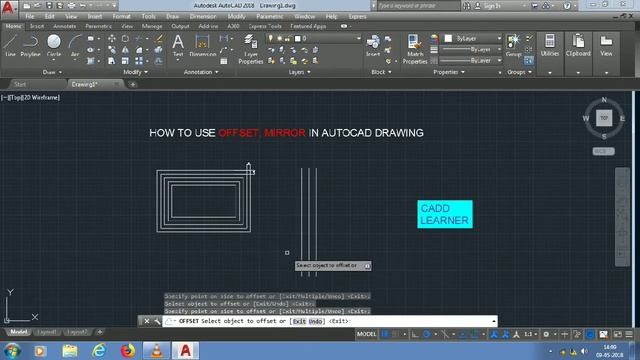Image resolution: width=640 pixels, height=360 pixels.
Task: Click the Rotate tool icon
Action: coord(125,39)
